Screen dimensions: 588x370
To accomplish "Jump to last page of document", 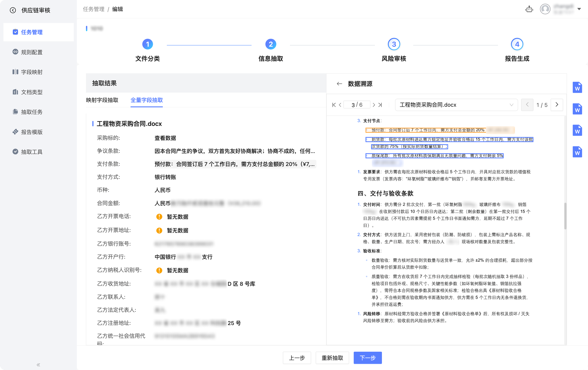I will [380, 105].
